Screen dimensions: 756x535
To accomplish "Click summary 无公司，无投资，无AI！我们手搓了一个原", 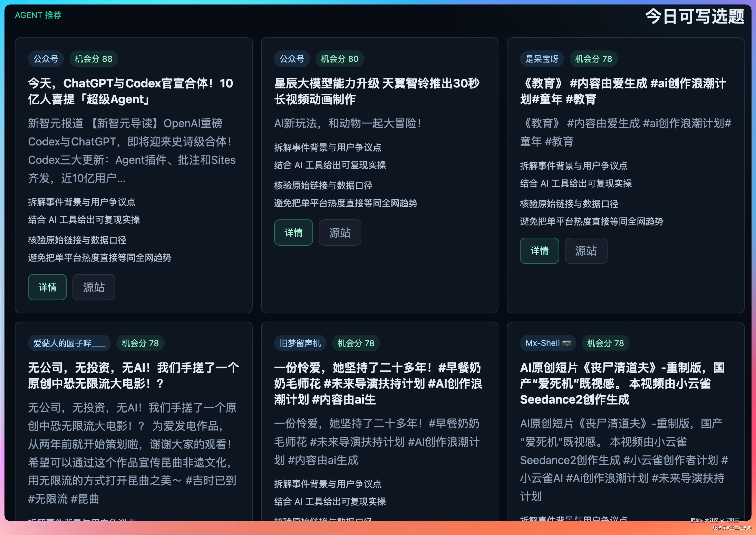I will 132,453.
